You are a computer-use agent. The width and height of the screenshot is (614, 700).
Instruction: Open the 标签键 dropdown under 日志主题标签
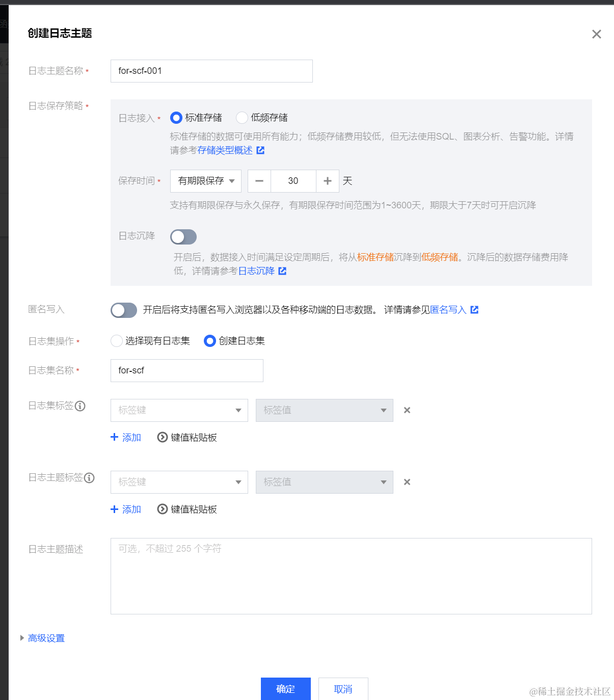pyautogui.click(x=179, y=482)
